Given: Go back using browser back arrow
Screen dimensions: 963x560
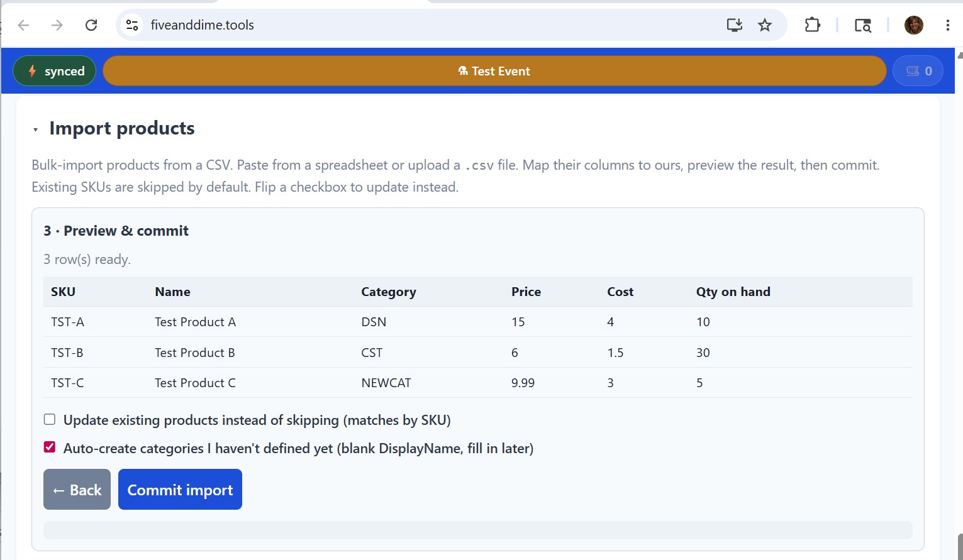Looking at the screenshot, I should coord(24,25).
